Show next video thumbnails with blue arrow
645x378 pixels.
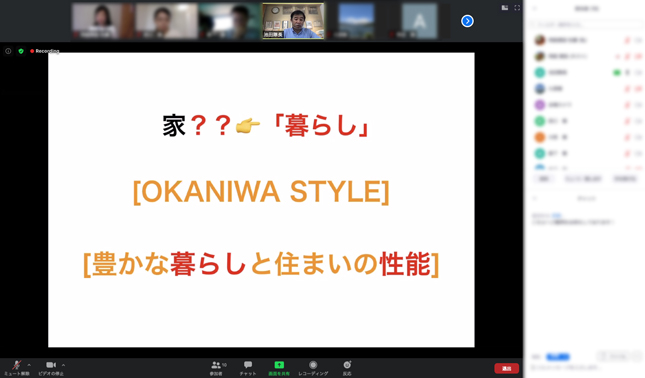tap(467, 21)
